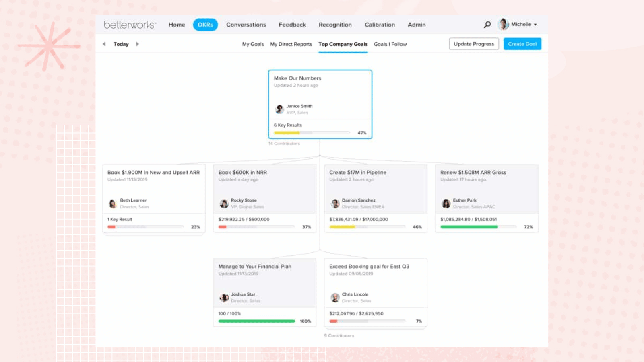Click the betterworks logo
Viewport: 644px width, 362px height.
130,24
